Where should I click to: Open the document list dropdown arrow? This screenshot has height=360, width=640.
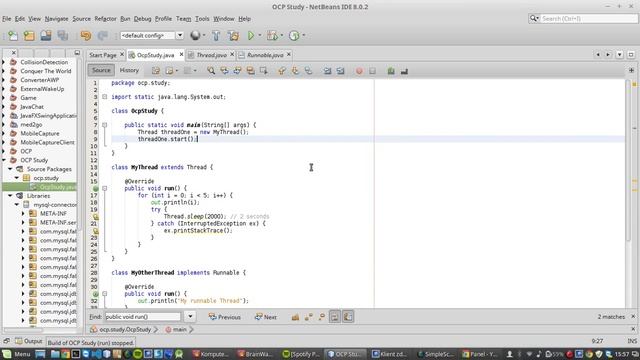620,55
